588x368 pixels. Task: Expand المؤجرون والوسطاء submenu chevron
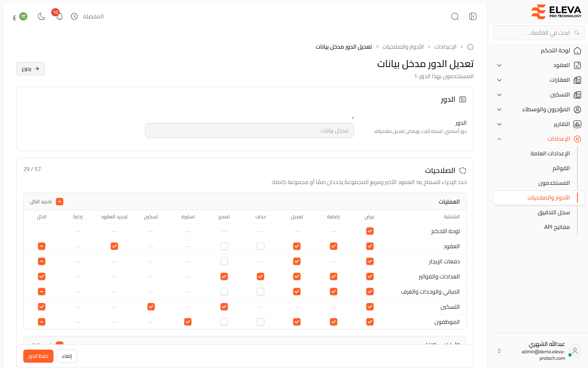[499, 110]
